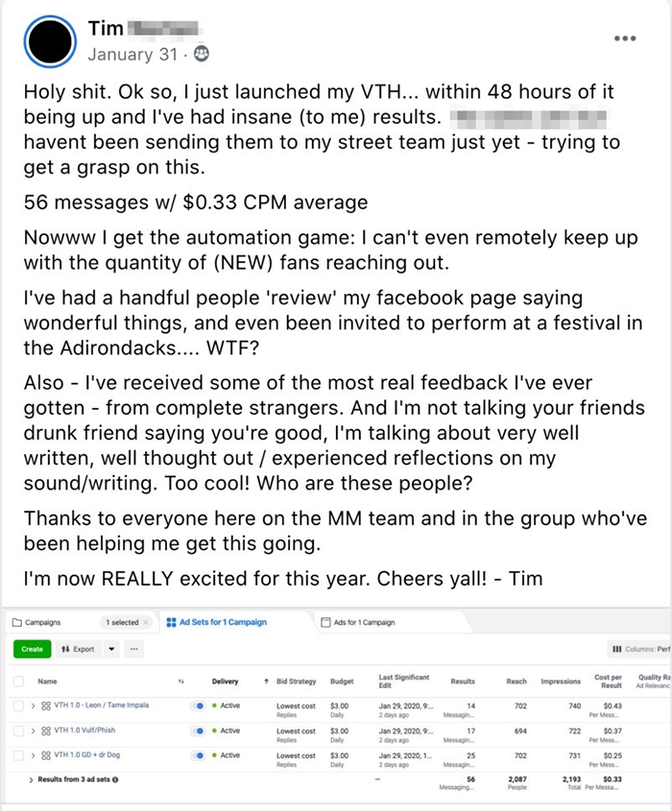Screen dimensions: 672x811
Task: Expand the VTH 1.0 - Leon / Tame Impala row
Action: pos(32,705)
